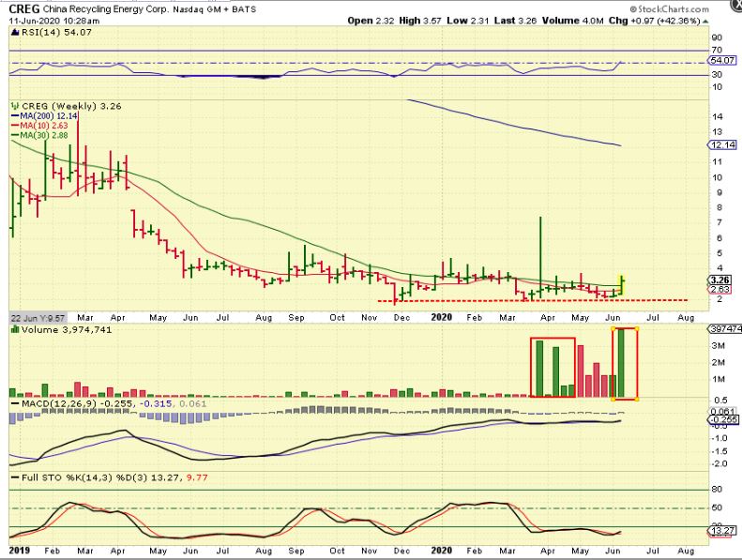This screenshot has height=560, width=742.
Task: Click the CREG (Weekly) 3.26 legend label
Action: pos(71,107)
